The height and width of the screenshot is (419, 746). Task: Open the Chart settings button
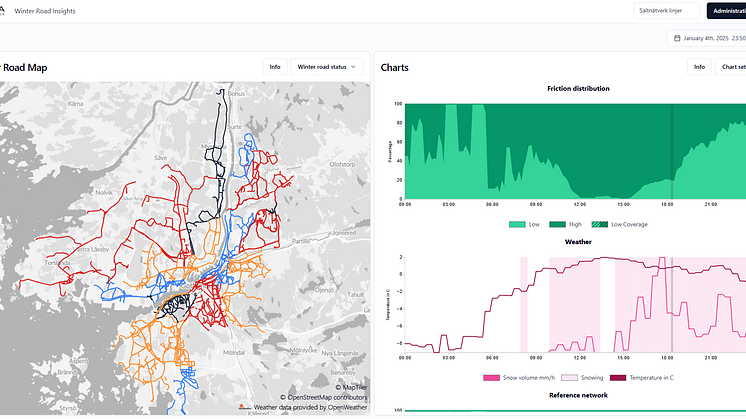tap(732, 67)
